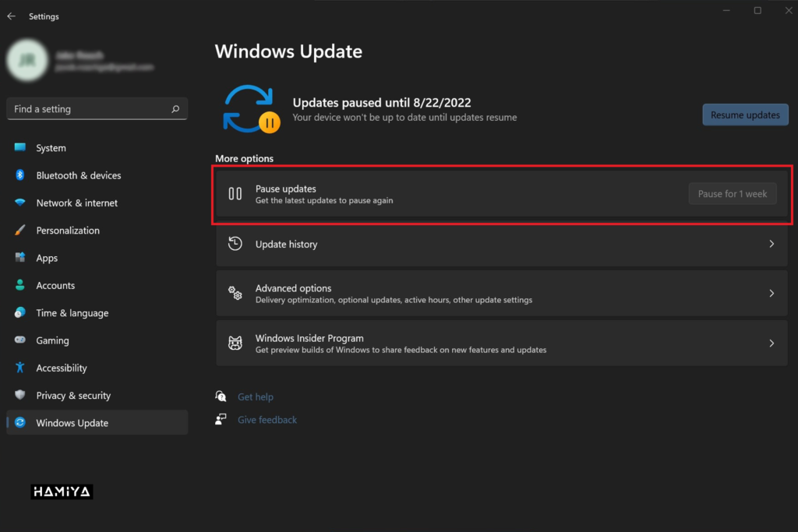Click the Apps icon in the sidebar
The height and width of the screenshot is (532, 798).
point(20,257)
